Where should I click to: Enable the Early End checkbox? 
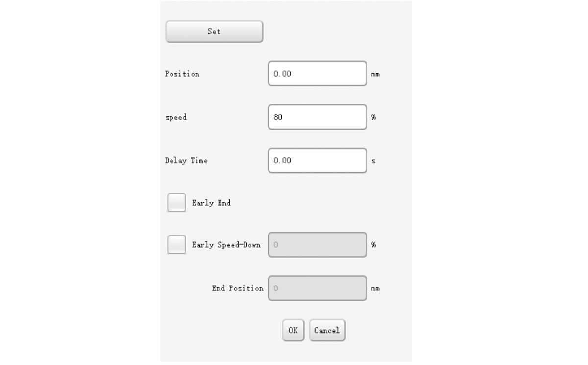176,203
